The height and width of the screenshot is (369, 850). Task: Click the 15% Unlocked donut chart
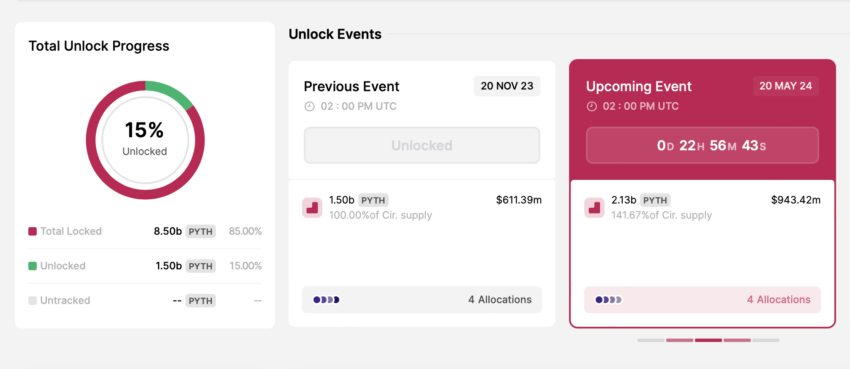point(145,140)
